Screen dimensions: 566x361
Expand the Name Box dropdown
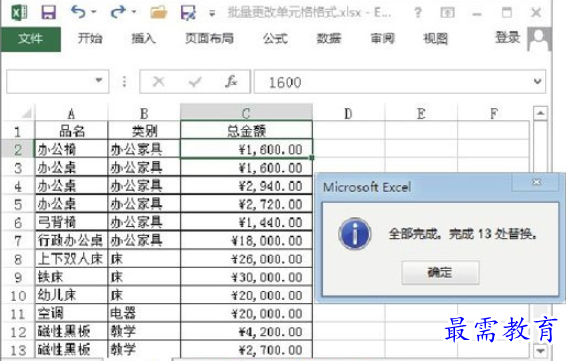point(99,81)
